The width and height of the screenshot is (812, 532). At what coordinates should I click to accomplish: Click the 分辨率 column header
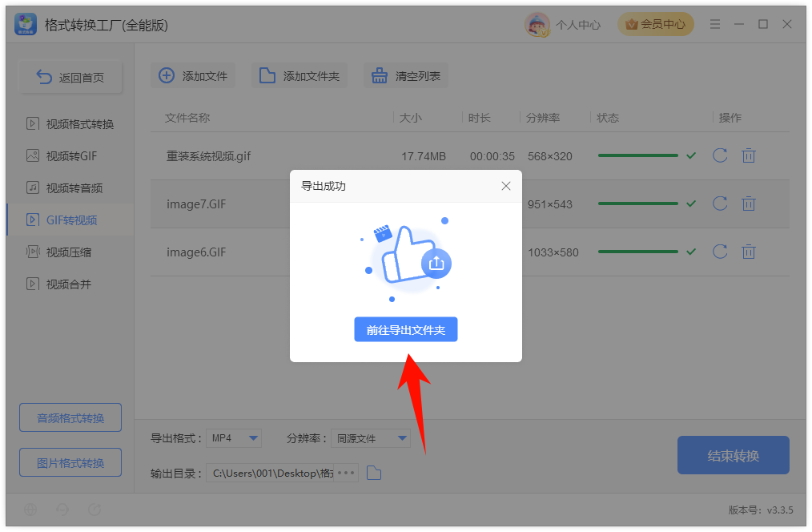[x=543, y=118]
